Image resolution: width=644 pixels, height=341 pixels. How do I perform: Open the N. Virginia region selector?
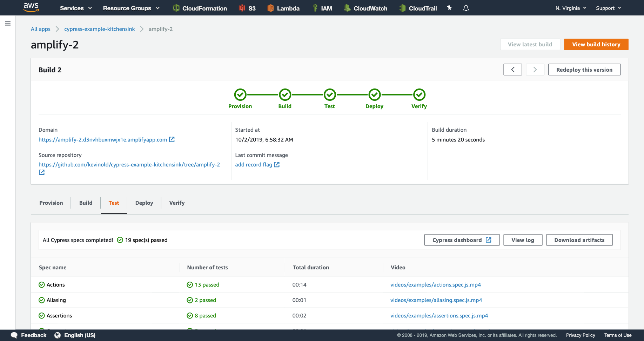570,8
